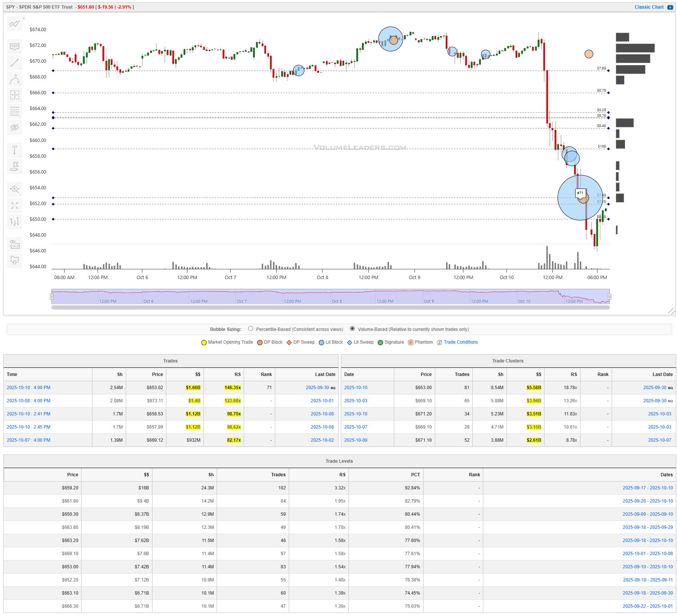Grab the left handle of range navigator
The height and width of the screenshot is (616, 677).
(x=51, y=297)
